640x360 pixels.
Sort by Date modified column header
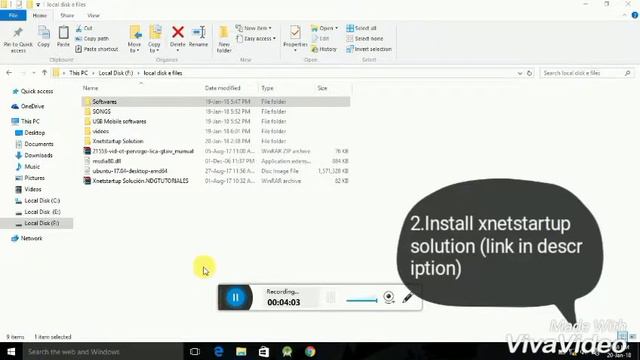pyautogui.click(x=222, y=88)
